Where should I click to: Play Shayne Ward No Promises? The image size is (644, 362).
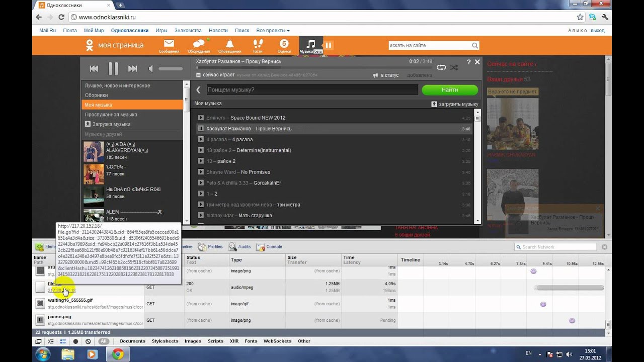(x=201, y=172)
